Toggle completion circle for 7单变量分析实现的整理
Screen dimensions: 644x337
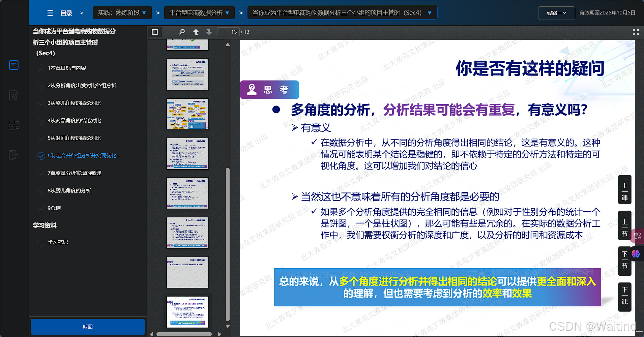click(41, 173)
